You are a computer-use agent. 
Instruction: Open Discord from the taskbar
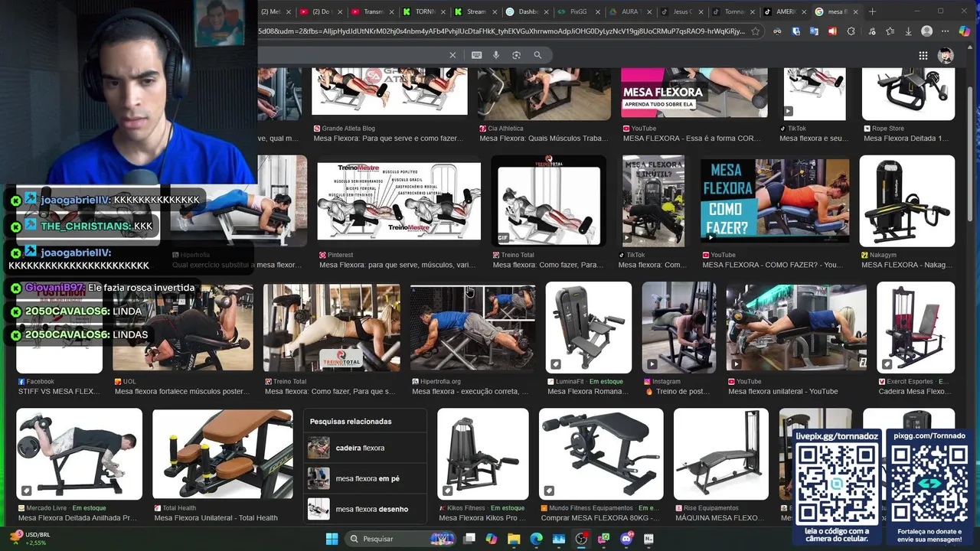click(x=626, y=539)
